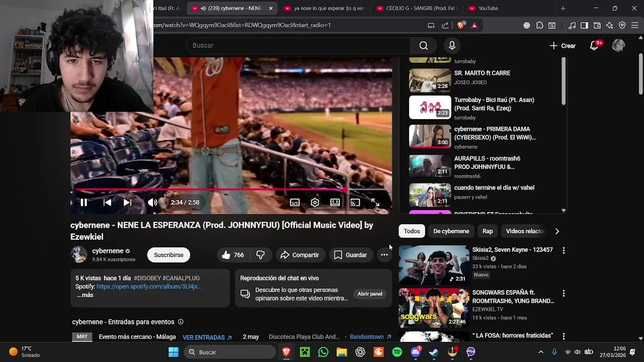Play Turrobaby Bici Itaú from playlist
644x362 pixels.
click(x=483, y=108)
